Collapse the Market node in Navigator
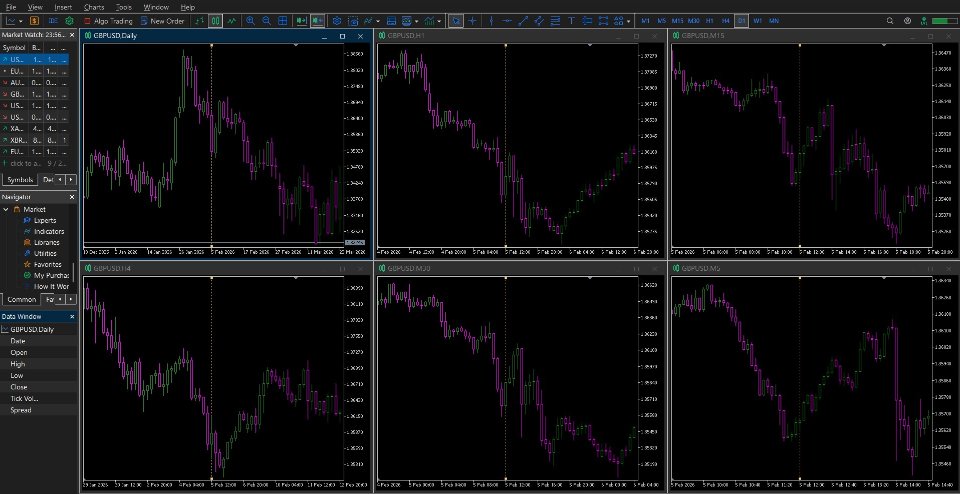Image resolution: width=960 pixels, height=494 pixels. (6, 209)
